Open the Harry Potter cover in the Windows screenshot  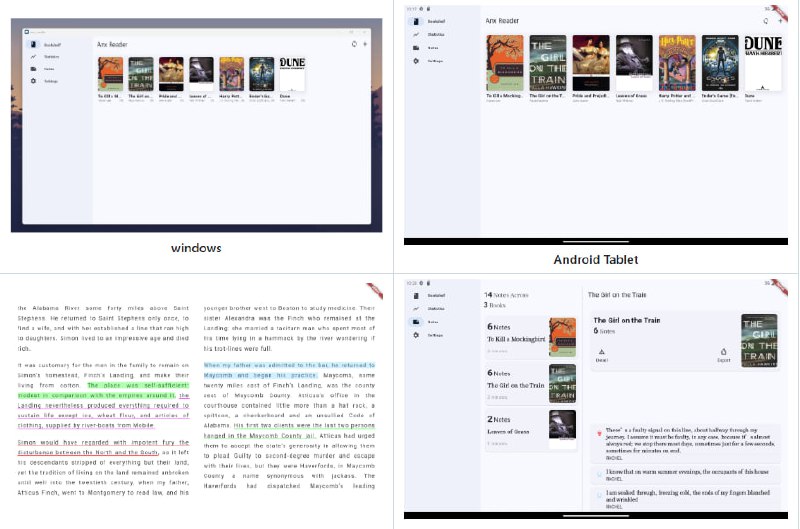click(x=231, y=75)
